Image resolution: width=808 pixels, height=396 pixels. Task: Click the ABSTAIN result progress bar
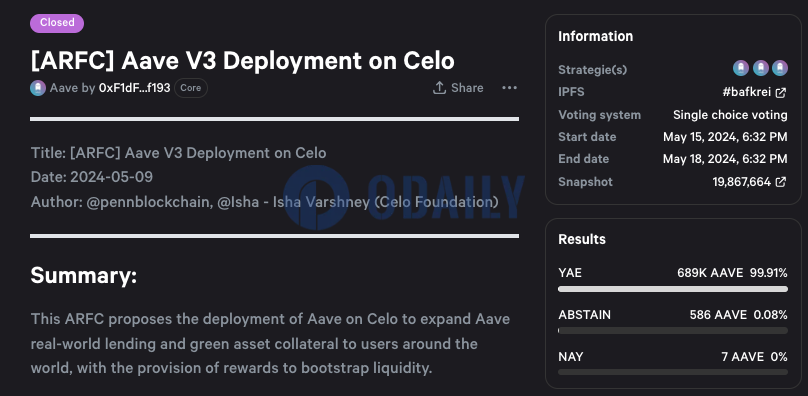672,331
